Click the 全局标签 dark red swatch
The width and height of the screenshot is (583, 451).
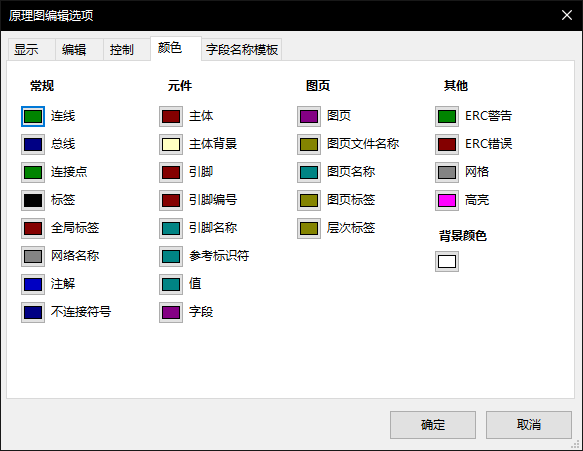point(33,228)
